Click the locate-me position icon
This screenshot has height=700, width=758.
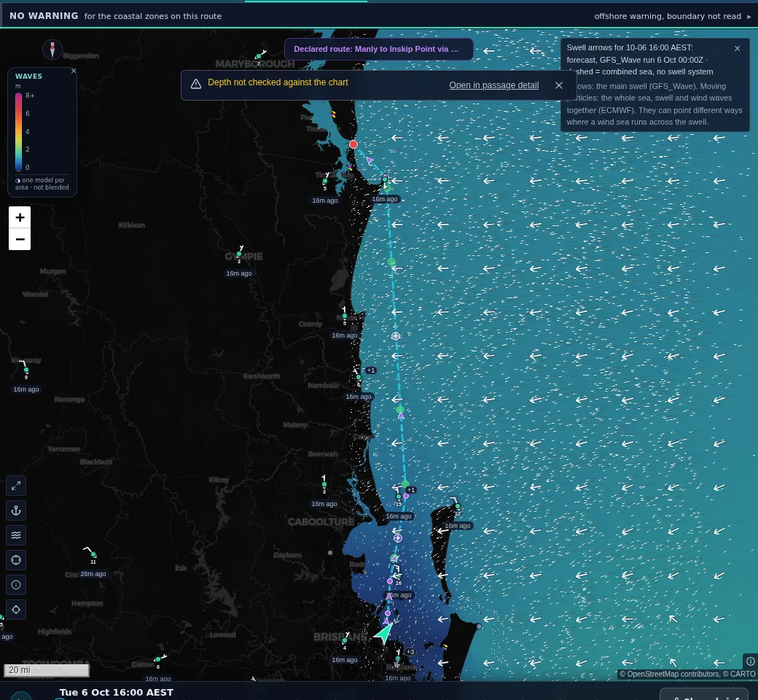[x=16, y=610]
